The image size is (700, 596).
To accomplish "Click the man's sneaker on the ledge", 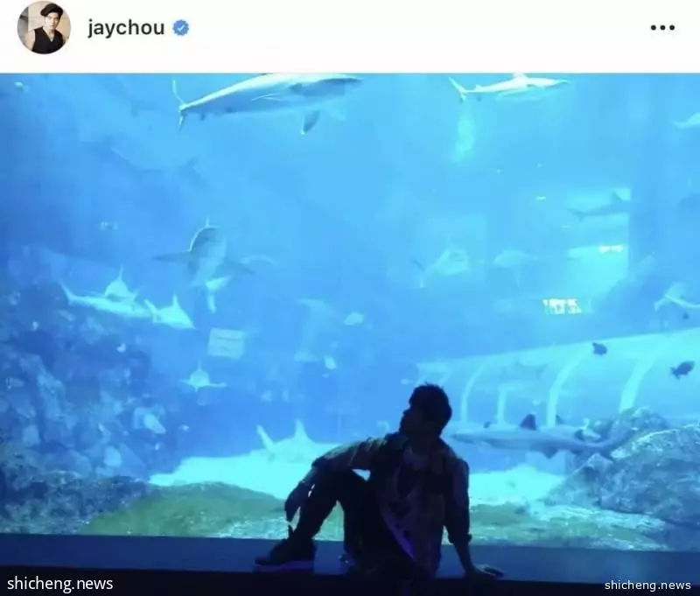I will tap(287, 555).
